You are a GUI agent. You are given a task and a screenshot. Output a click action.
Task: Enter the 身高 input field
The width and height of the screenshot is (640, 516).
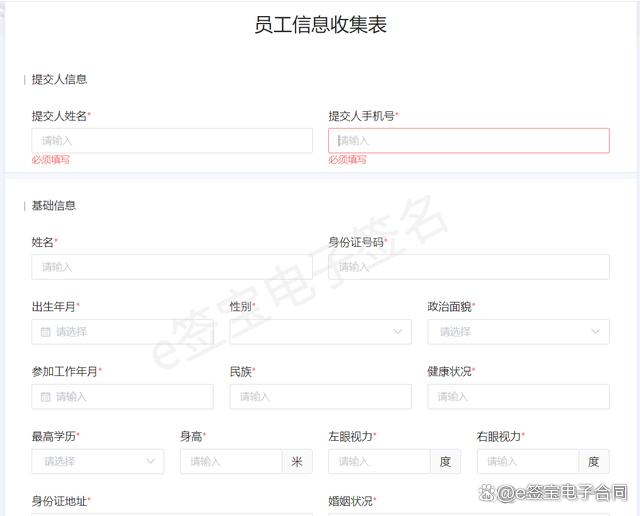pos(231,461)
